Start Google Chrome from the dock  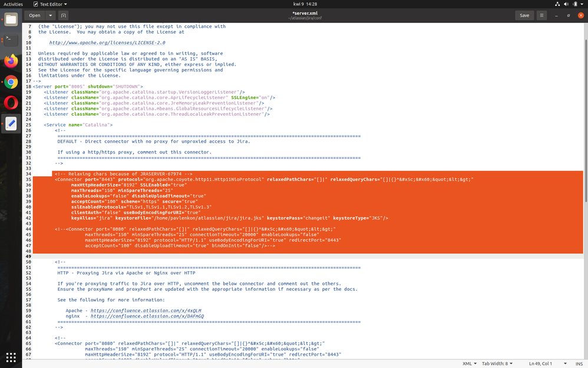pos(10,83)
